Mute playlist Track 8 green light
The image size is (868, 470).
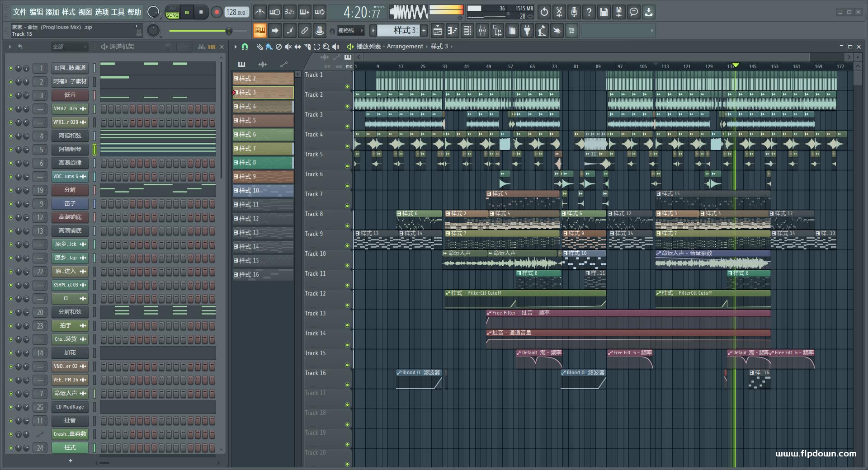point(347,226)
